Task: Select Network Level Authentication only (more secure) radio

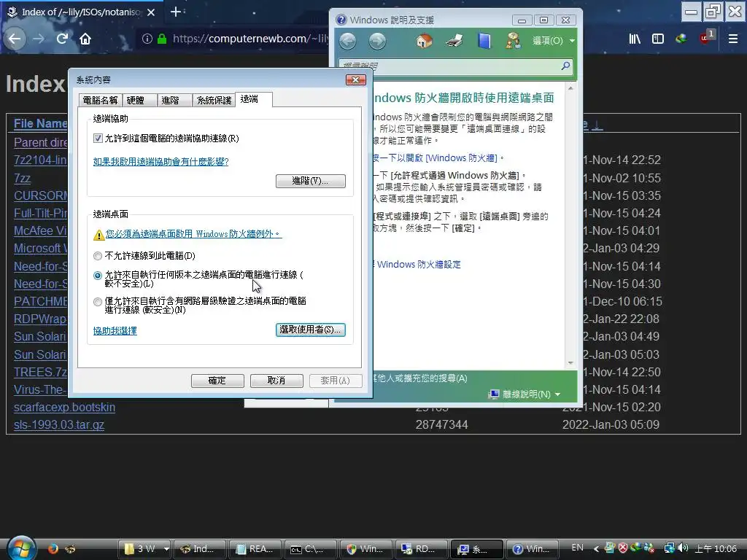Action: pyautogui.click(x=98, y=301)
